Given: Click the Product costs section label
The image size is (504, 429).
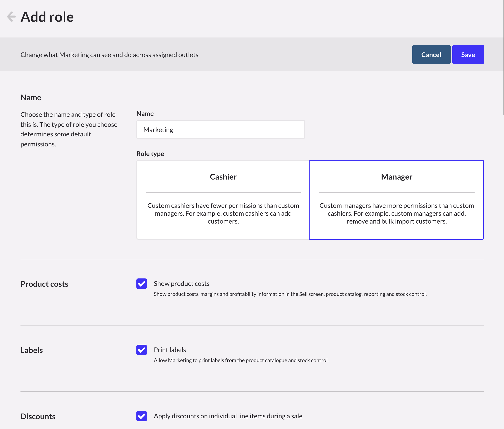Looking at the screenshot, I should pos(44,284).
